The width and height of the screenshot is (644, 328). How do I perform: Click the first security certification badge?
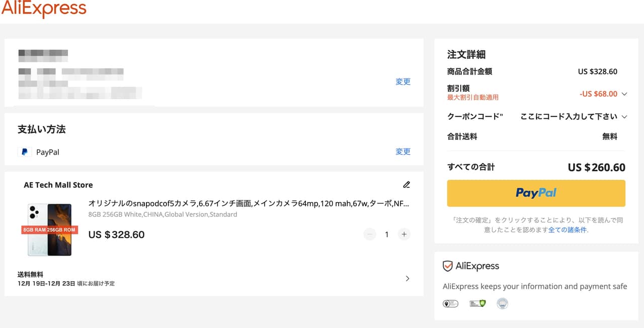(x=450, y=303)
